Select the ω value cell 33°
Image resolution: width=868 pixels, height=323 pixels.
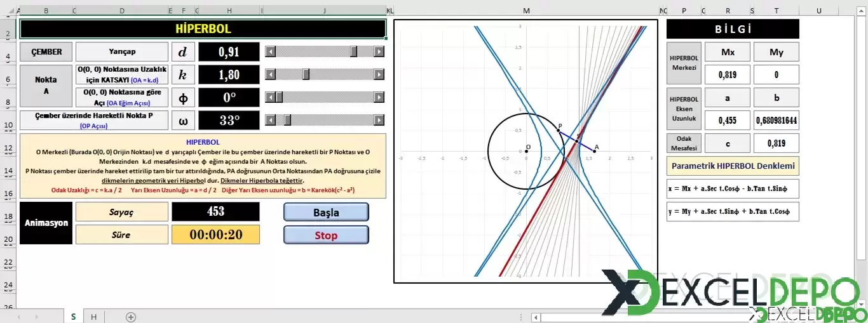point(229,121)
